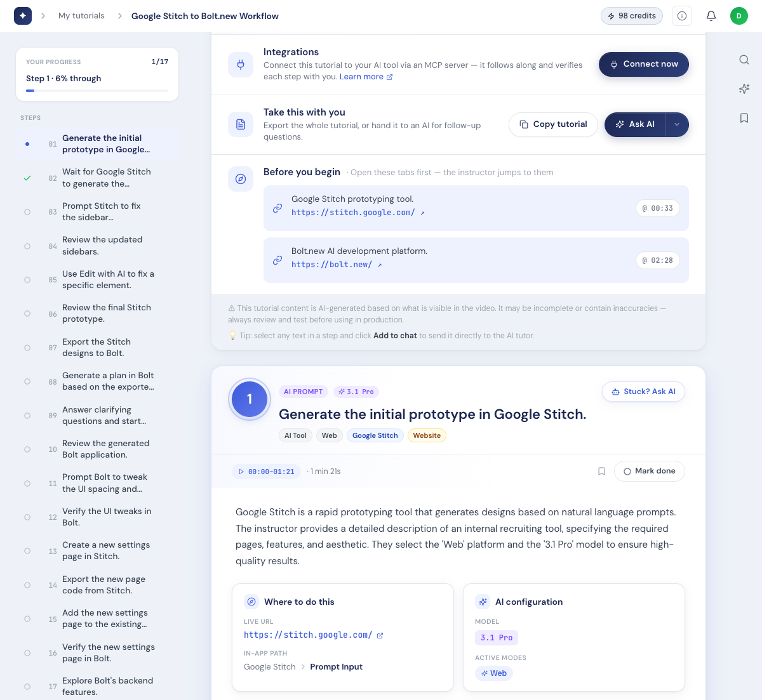Click the Integrations plug icon
Image resolution: width=762 pixels, height=700 pixels.
241,64
